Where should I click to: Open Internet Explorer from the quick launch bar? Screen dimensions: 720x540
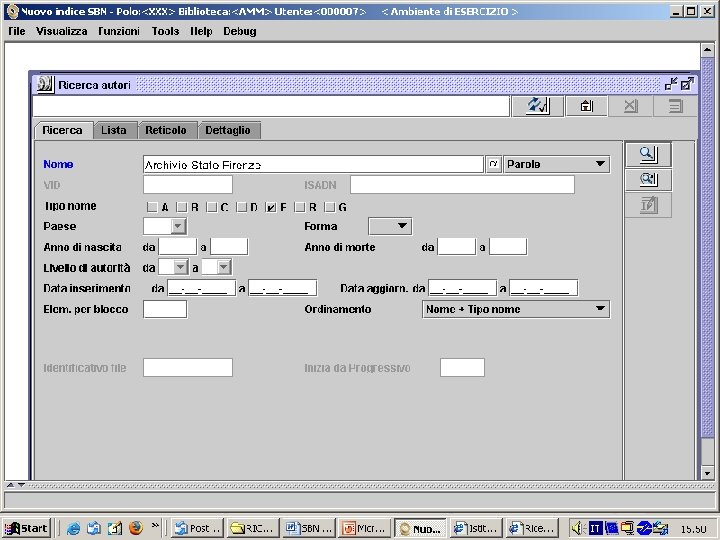pyautogui.click(x=73, y=528)
